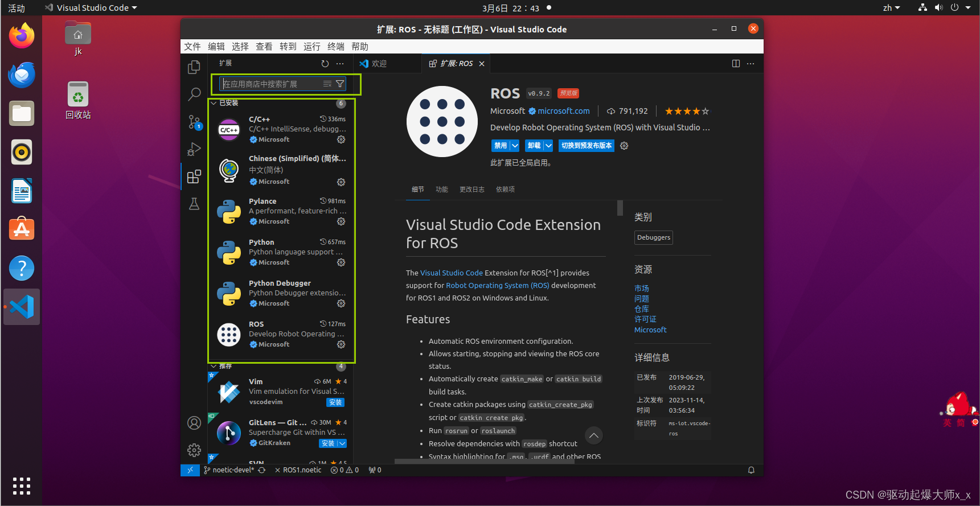Open dropdown next to 卸载 button
The width and height of the screenshot is (980, 506).
[x=548, y=146]
